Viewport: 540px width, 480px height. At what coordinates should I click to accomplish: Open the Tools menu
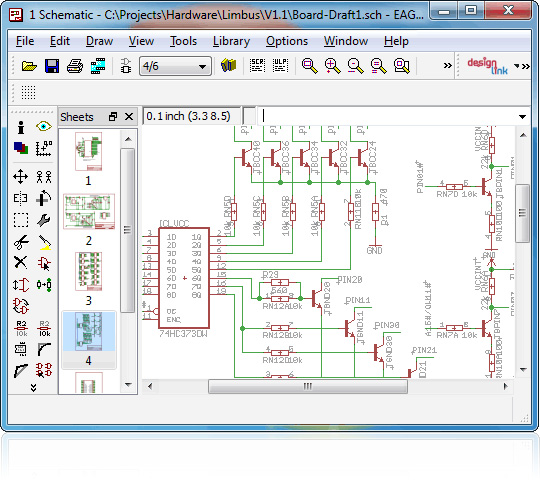click(x=183, y=41)
